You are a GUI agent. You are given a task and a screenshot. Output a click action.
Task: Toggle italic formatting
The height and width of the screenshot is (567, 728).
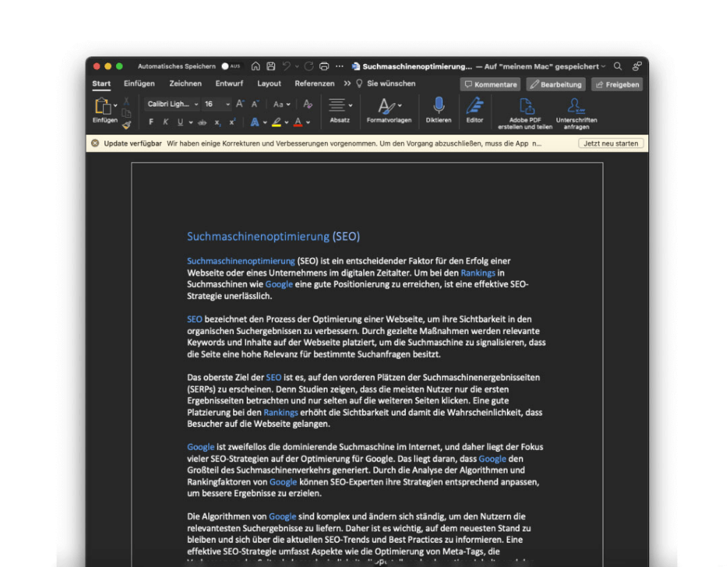tap(165, 121)
